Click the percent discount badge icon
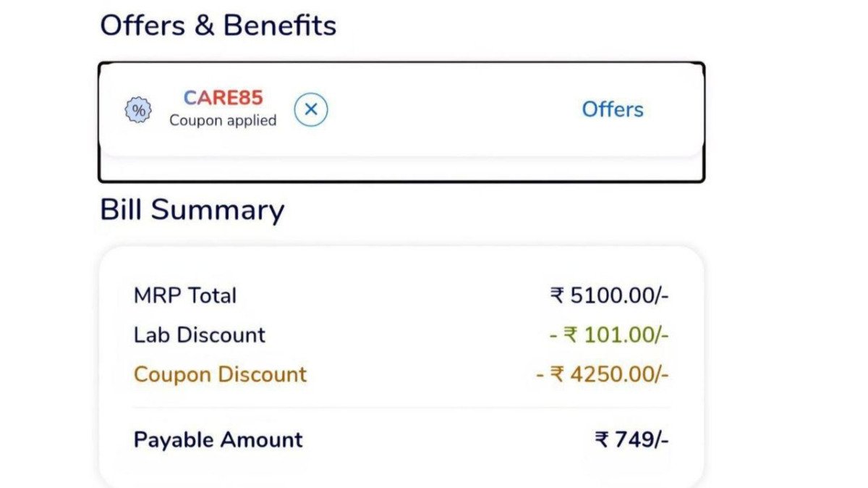 pyautogui.click(x=138, y=111)
